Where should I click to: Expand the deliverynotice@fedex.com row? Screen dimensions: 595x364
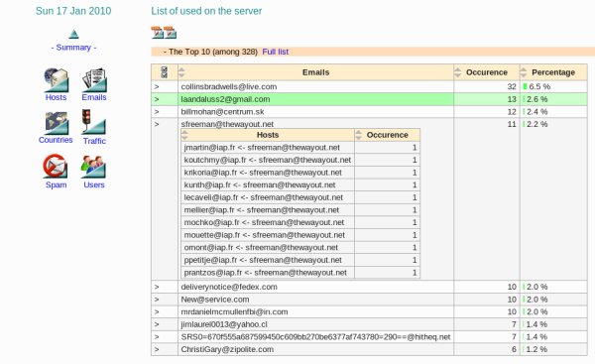[157, 287]
